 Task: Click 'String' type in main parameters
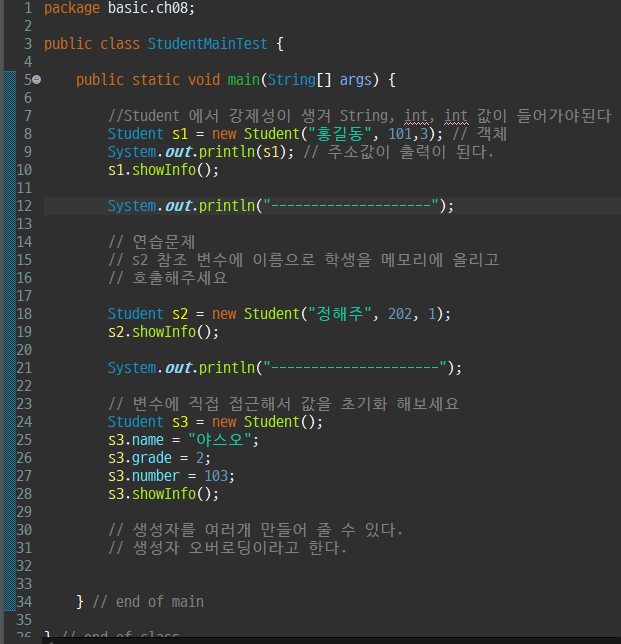pos(292,80)
